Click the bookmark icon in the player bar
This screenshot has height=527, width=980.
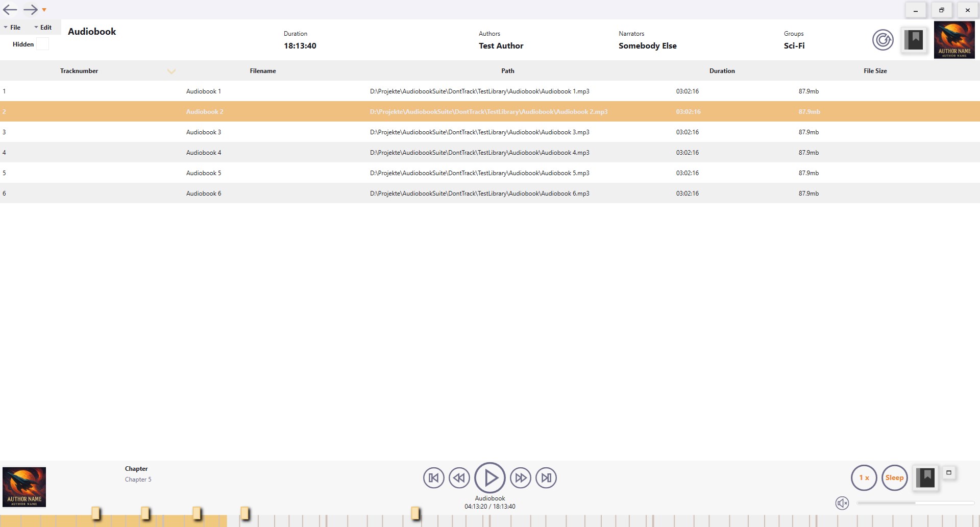(x=925, y=477)
